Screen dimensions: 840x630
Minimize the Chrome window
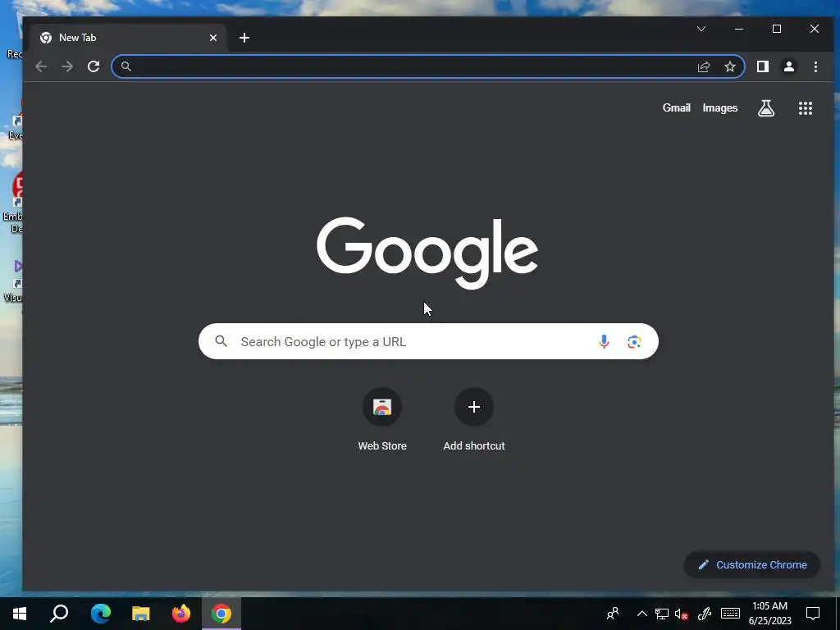(x=739, y=29)
